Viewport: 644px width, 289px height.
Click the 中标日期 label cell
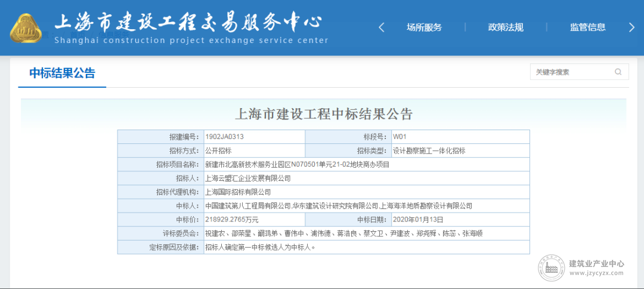[x=348, y=220]
